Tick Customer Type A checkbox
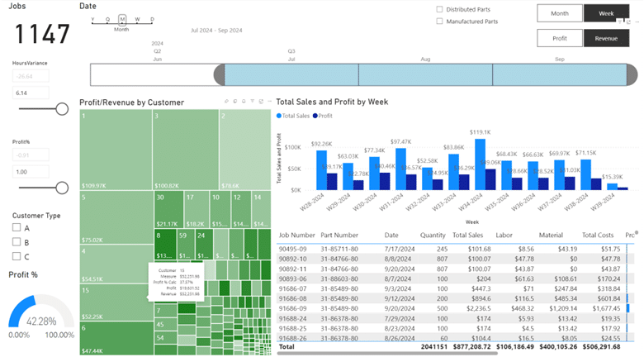The image size is (644, 357). click(17, 227)
